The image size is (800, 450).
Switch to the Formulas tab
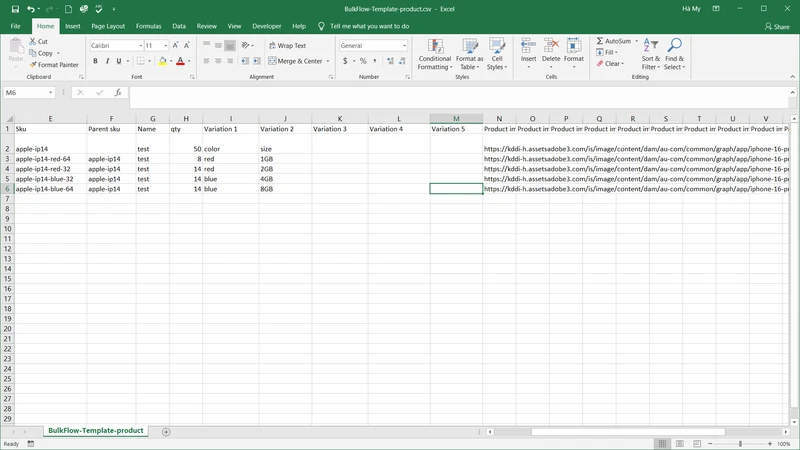pos(148,26)
